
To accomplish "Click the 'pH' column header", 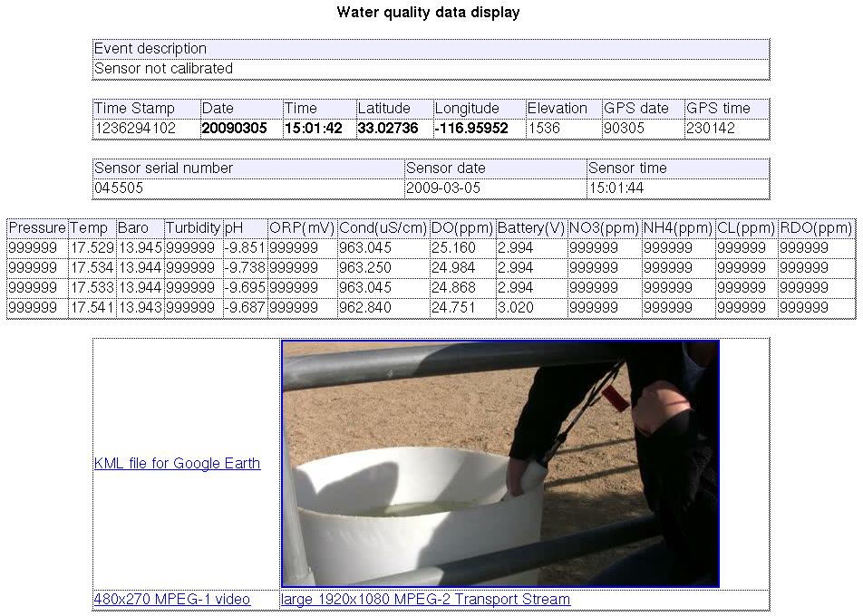I will tap(245, 227).
